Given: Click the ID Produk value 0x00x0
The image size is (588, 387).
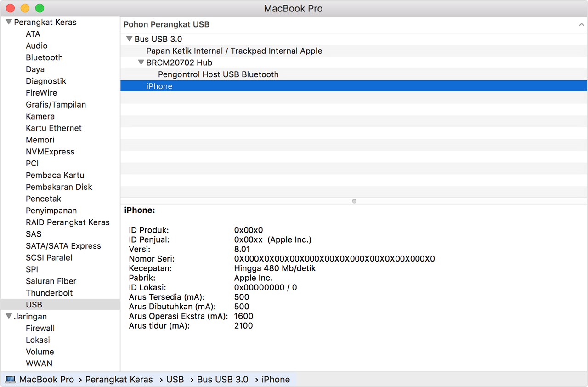Looking at the screenshot, I should [249, 230].
